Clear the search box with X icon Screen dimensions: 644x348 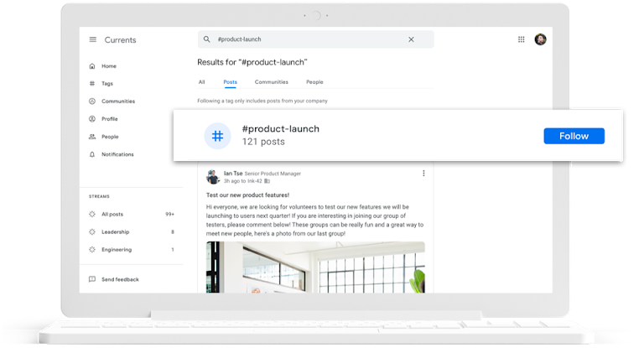(x=411, y=39)
